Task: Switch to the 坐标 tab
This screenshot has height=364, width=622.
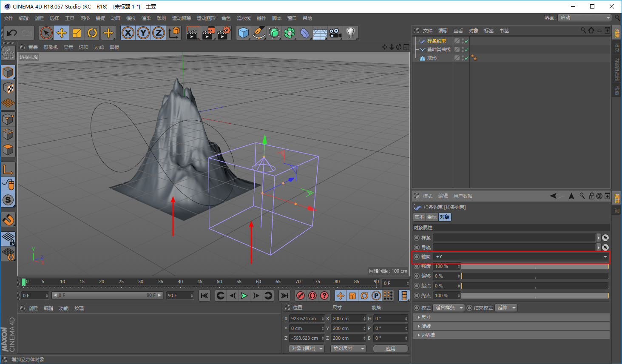Action: (432, 217)
